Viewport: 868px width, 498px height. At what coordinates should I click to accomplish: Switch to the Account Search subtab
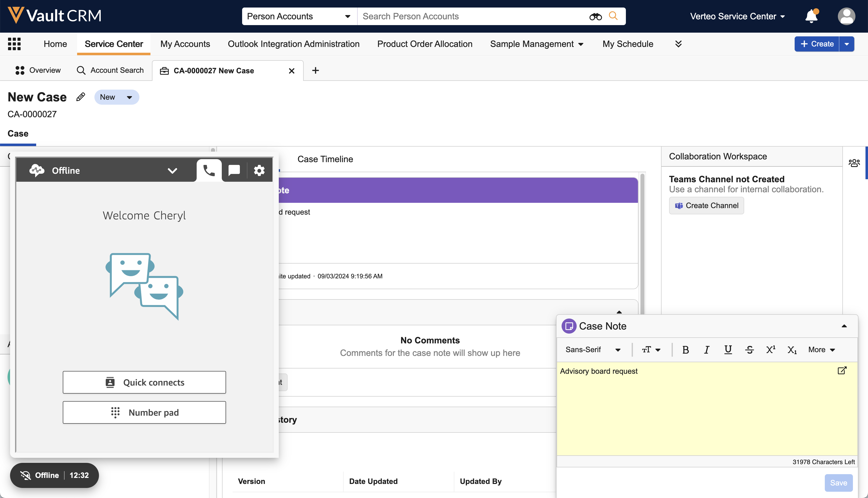pyautogui.click(x=110, y=71)
